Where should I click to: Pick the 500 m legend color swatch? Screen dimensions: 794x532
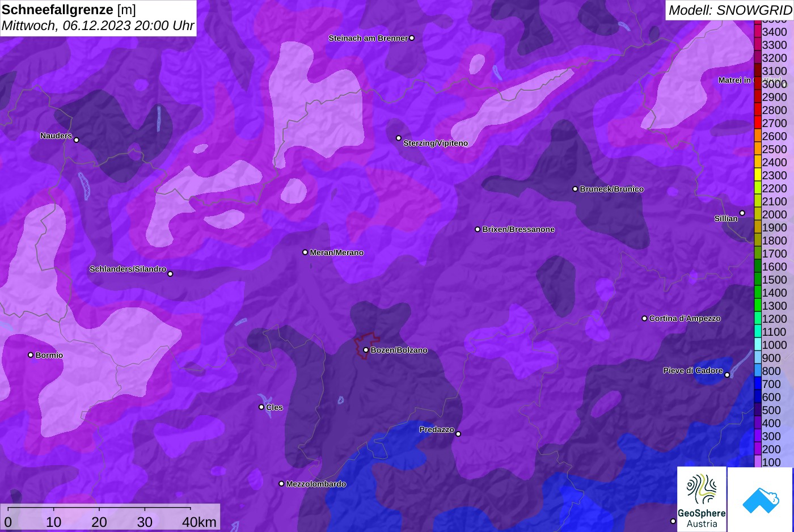point(758,410)
